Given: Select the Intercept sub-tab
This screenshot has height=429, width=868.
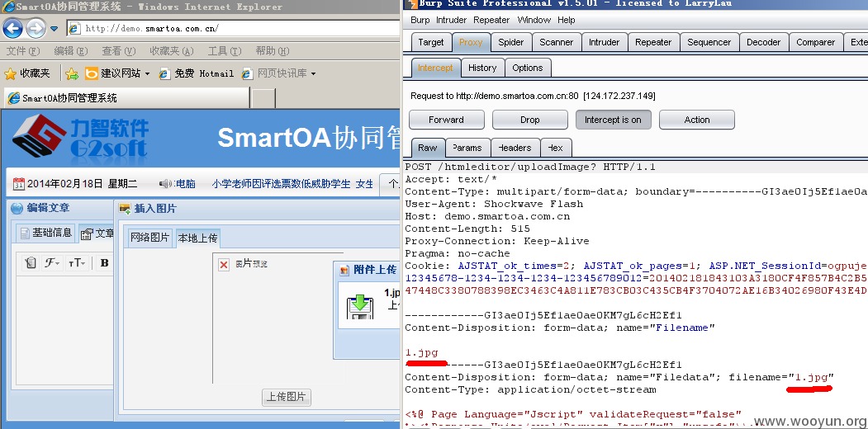Looking at the screenshot, I should 436,68.
